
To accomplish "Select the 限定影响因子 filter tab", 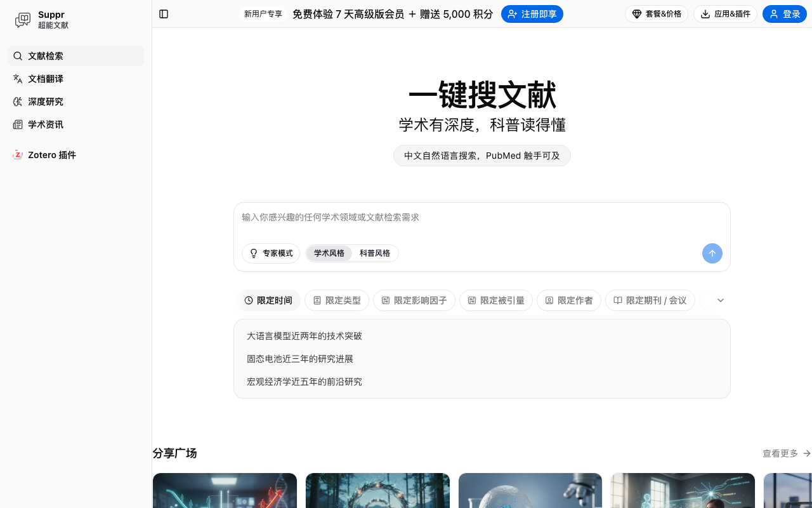I will coord(414,300).
